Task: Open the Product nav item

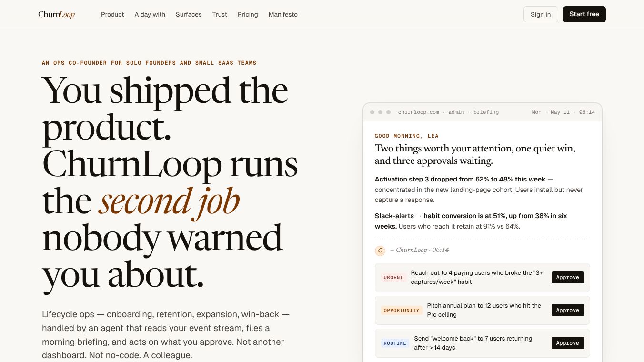Action: [x=112, y=14]
